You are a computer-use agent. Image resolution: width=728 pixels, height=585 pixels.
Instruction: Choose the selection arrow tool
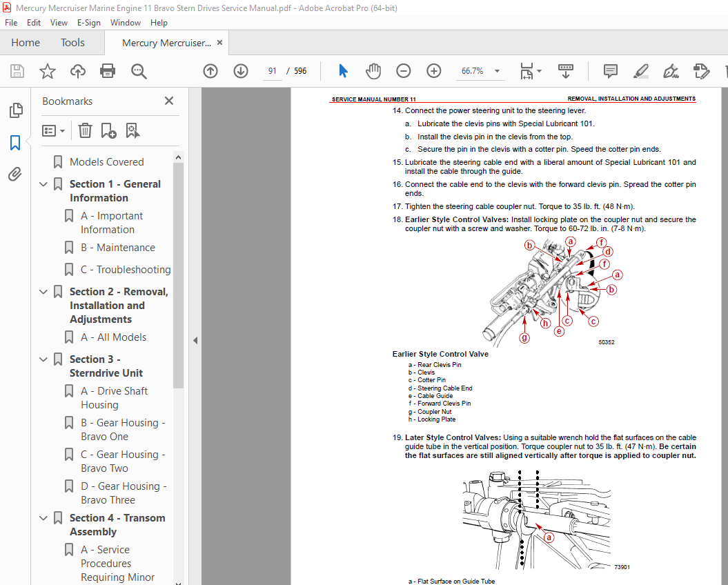click(343, 71)
